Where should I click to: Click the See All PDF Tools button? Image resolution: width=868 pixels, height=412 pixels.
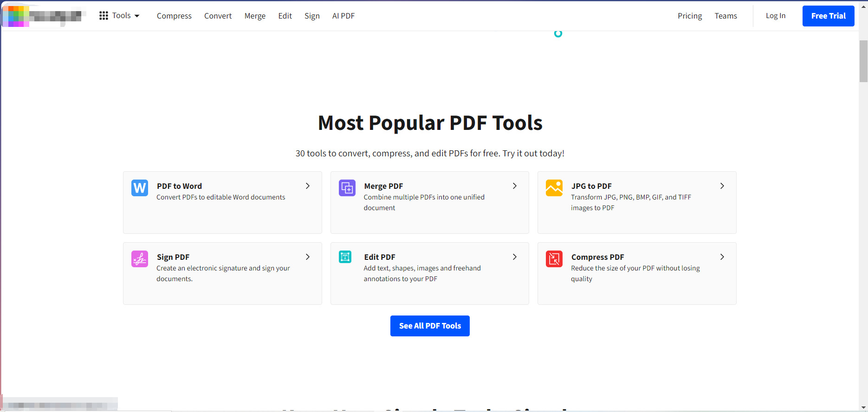430,326
